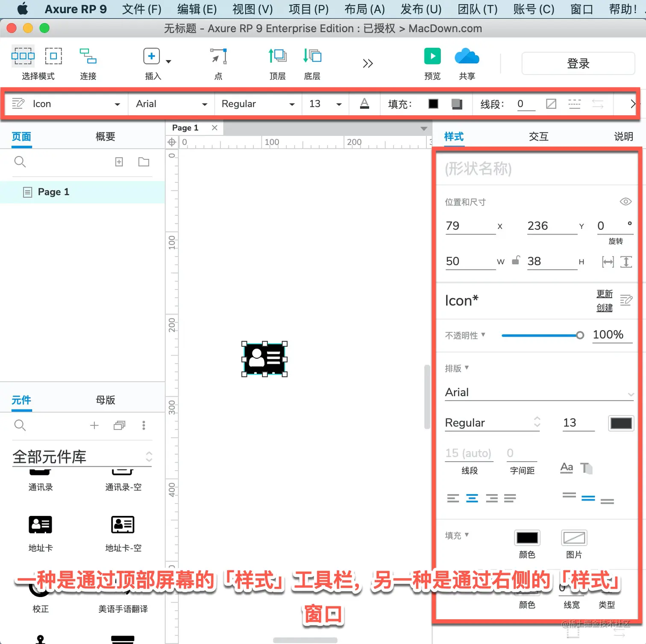Click the black fill color swatch in toolbar
646x644 pixels.
point(433,104)
